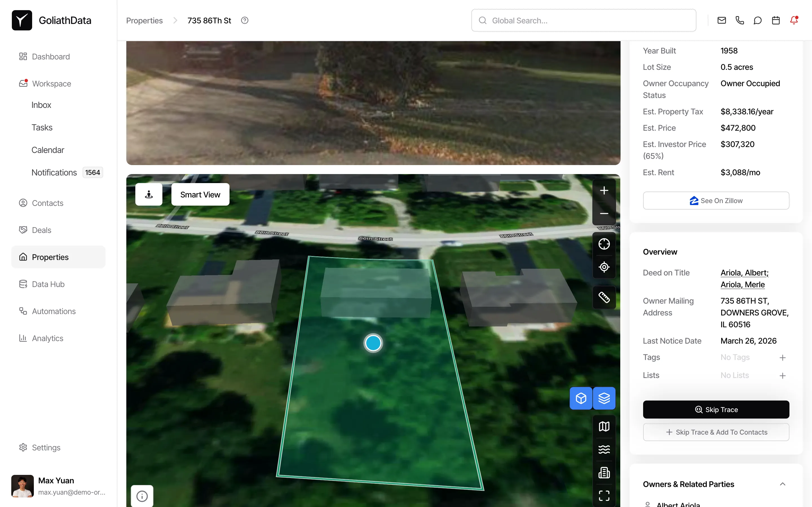The height and width of the screenshot is (507, 812).
Task: Click the Skip Trace button
Action: click(x=716, y=410)
